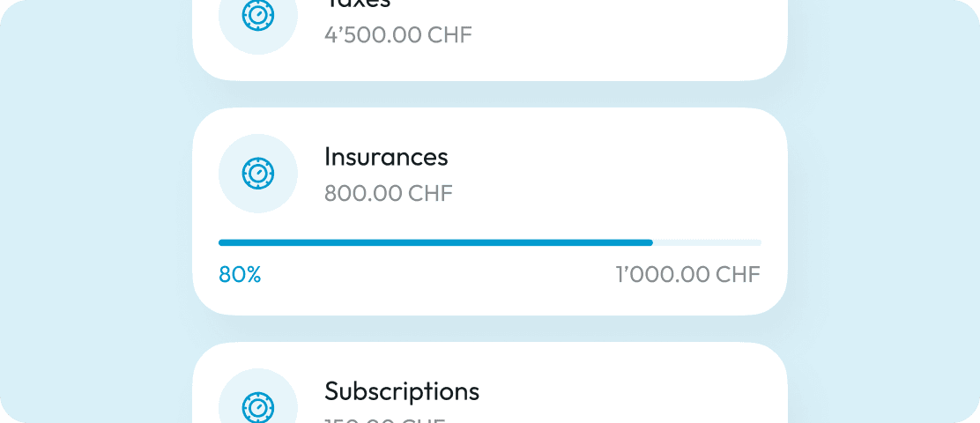980x423 pixels.
Task: Click the rounded tip of the blue progress fill
Action: point(650,242)
